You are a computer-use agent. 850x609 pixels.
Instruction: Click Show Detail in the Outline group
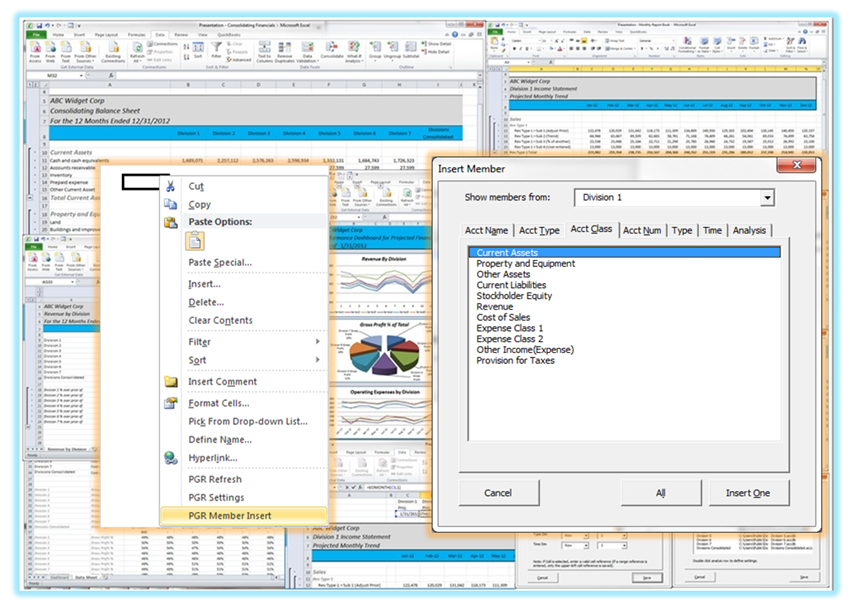pyautogui.click(x=436, y=44)
